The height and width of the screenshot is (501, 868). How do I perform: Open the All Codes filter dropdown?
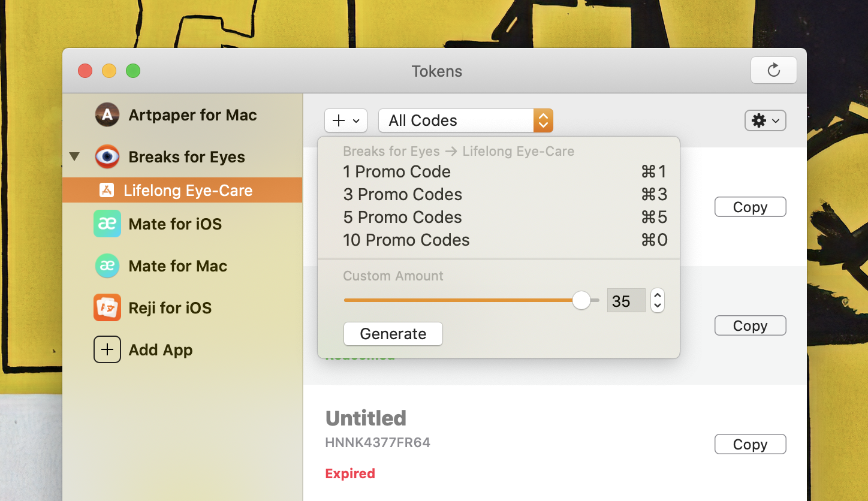[466, 120]
